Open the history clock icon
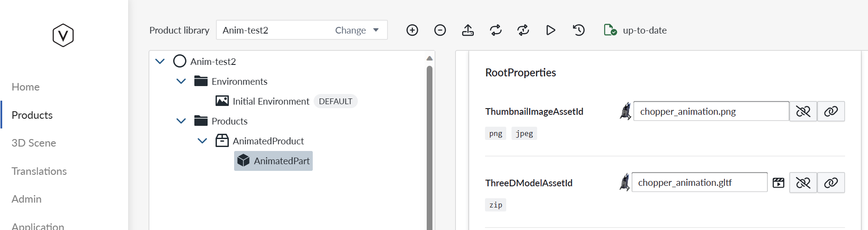 579,30
